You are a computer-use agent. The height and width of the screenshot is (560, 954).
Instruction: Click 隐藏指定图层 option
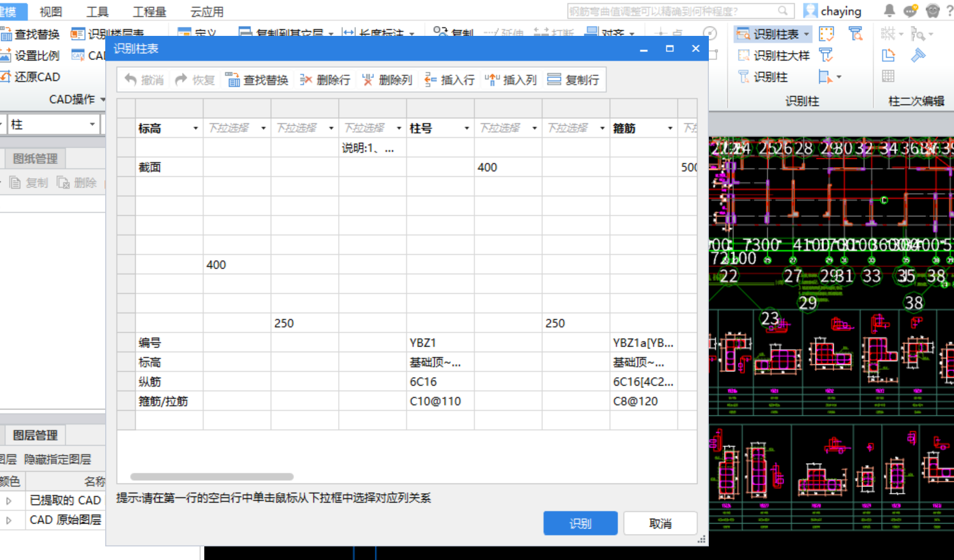[x=58, y=459]
